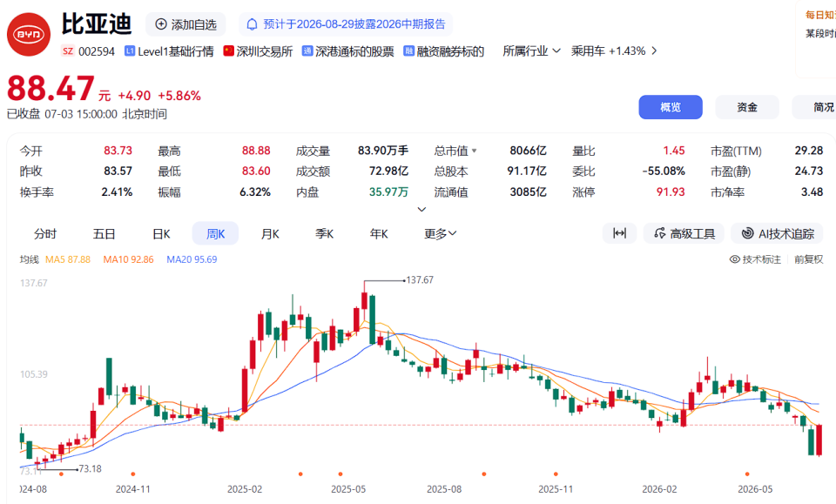
Task: Click the AI技术追踪 button
Action: click(777, 233)
